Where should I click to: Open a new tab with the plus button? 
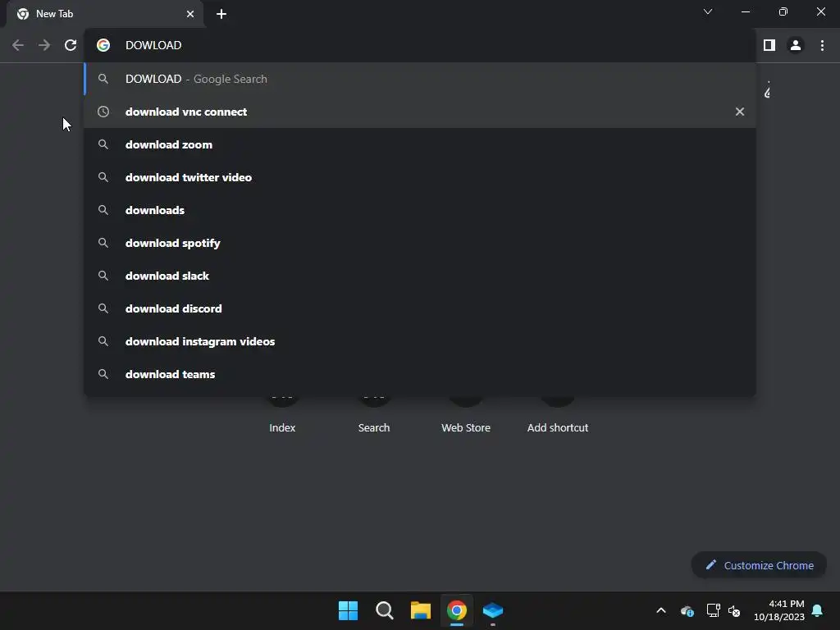click(x=221, y=14)
